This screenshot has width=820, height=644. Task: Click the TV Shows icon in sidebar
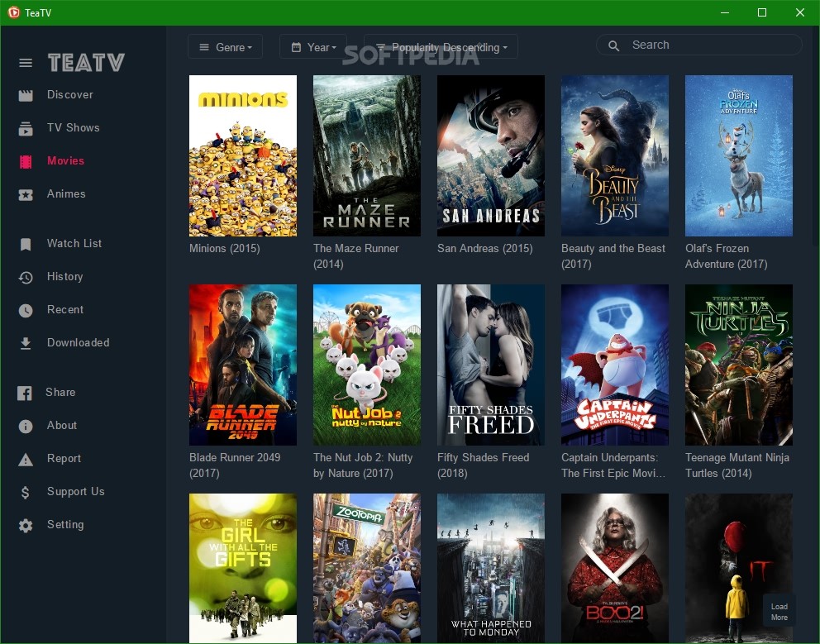pos(26,128)
